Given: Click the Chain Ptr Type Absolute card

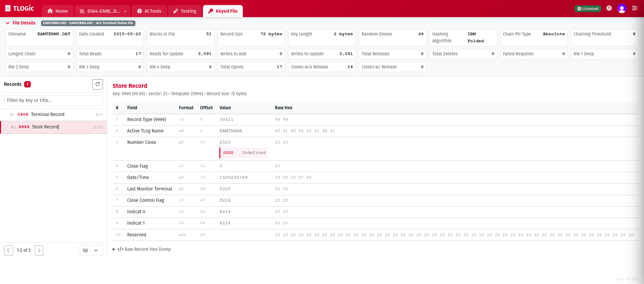Looking at the screenshot, I should [534, 38].
